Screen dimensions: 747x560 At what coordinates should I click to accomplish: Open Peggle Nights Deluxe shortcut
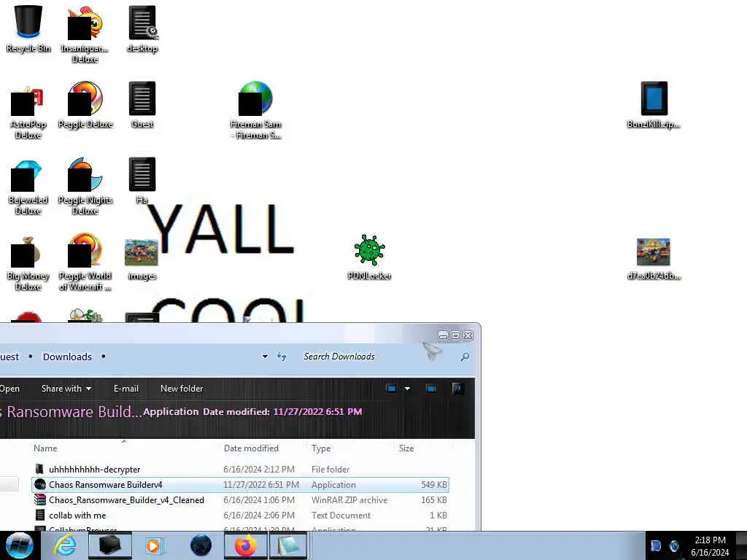85,186
